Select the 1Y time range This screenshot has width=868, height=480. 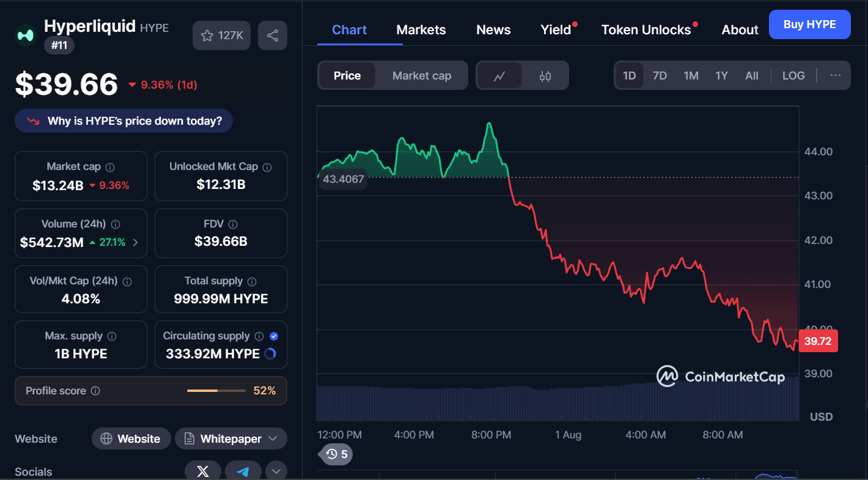[722, 76]
